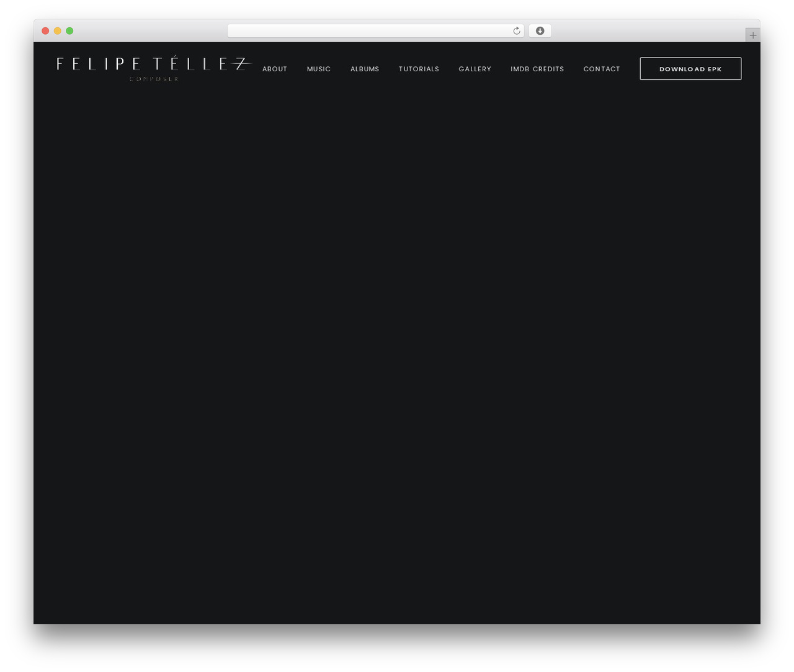Click the browser download arrow icon
Viewport: 794px width, 672px height.
[540, 31]
